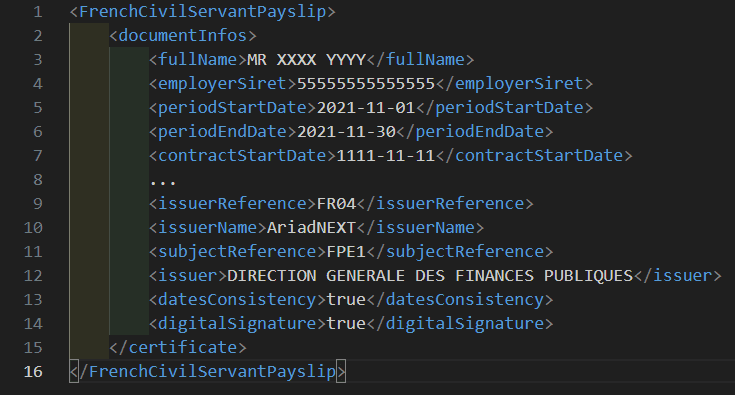Click the closing certificate tag
The image size is (735, 395).
[178, 348]
